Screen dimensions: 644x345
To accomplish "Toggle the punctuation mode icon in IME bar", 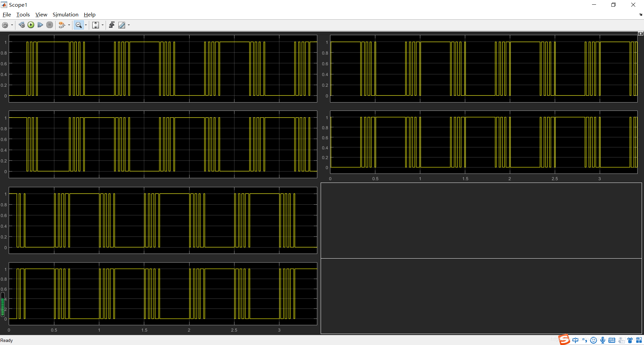I will click(585, 340).
